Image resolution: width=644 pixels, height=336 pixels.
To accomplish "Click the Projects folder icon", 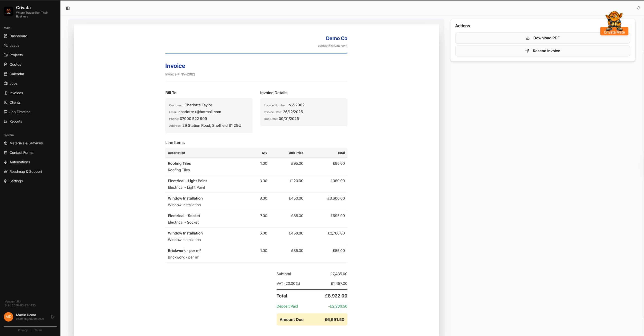I will 6,55.
